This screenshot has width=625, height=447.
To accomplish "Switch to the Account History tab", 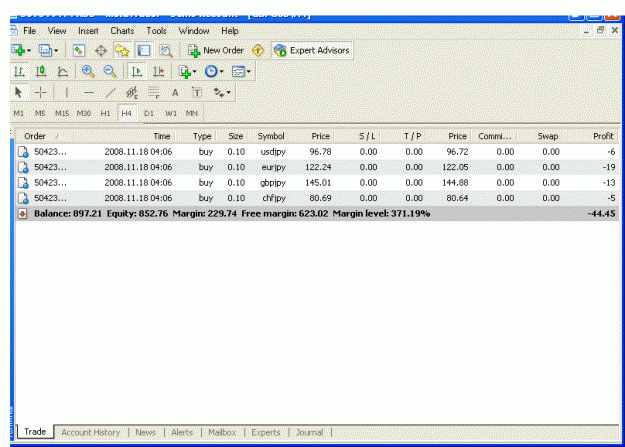I will [x=90, y=432].
